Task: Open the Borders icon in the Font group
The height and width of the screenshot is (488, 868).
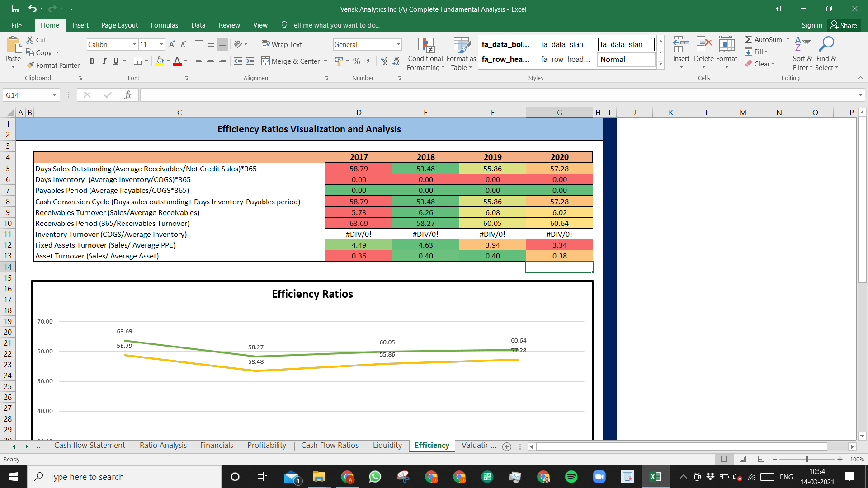Action: click(x=138, y=61)
